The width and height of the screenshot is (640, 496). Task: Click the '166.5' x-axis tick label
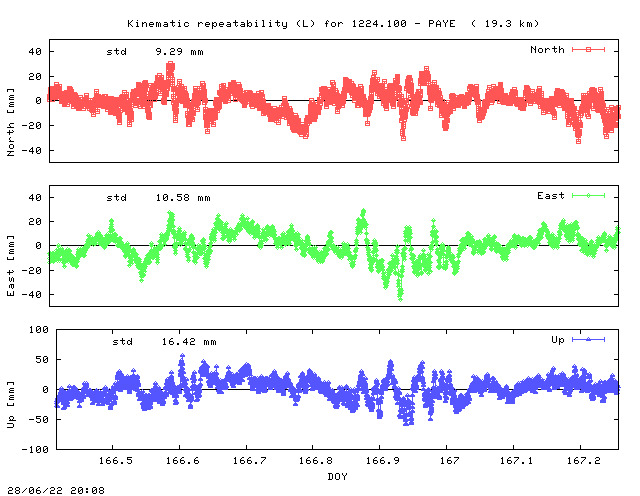(x=116, y=460)
